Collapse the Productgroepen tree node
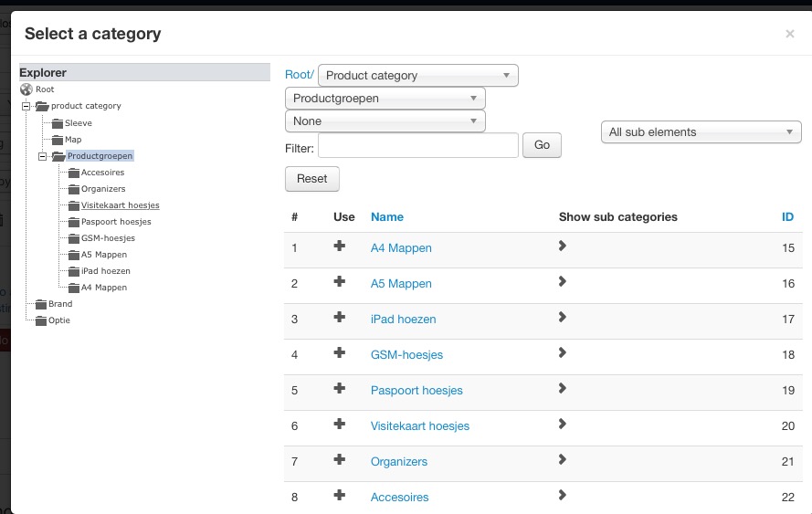The image size is (812, 514). [42, 156]
